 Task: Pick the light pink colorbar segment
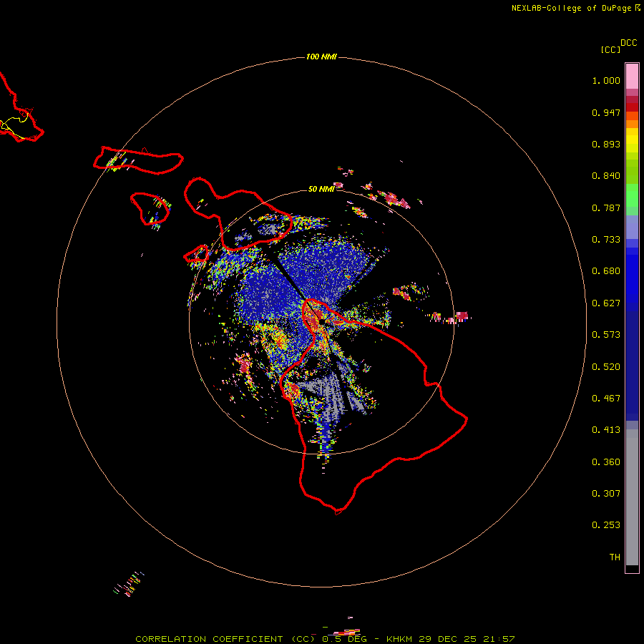coord(632,77)
